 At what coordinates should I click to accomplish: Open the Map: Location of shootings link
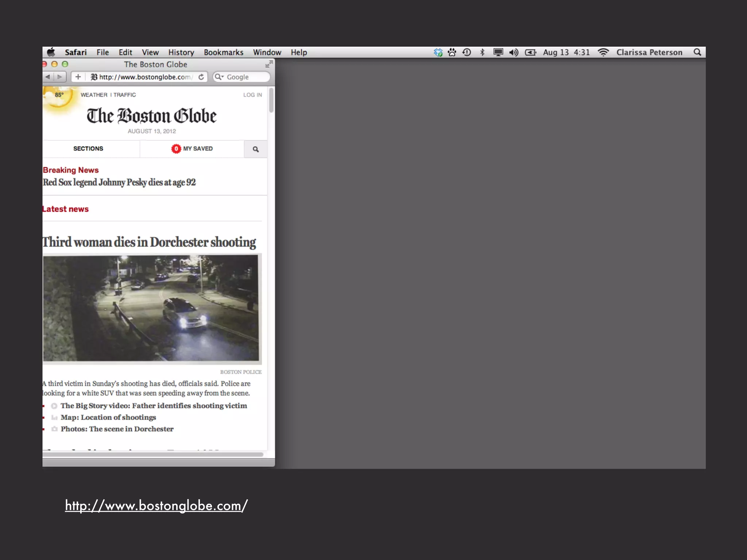[x=108, y=417]
